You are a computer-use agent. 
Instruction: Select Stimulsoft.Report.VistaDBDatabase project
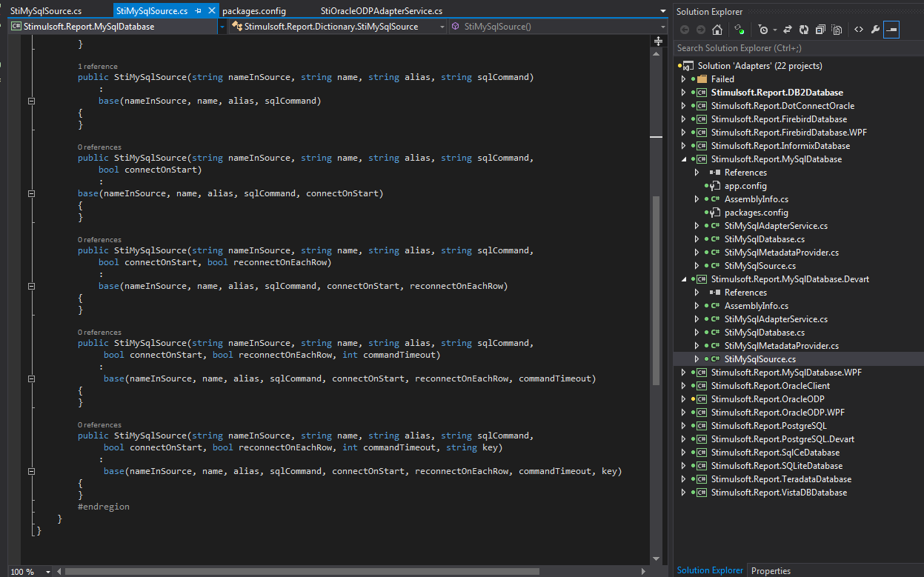pyautogui.click(x=779, y=493)
